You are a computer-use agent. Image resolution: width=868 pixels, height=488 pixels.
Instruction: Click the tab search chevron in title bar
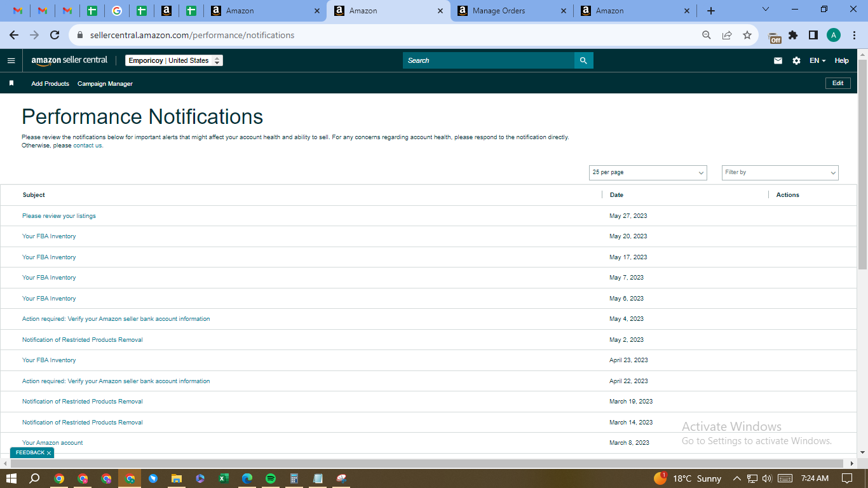pyautogui.click(x=765, y=9)
